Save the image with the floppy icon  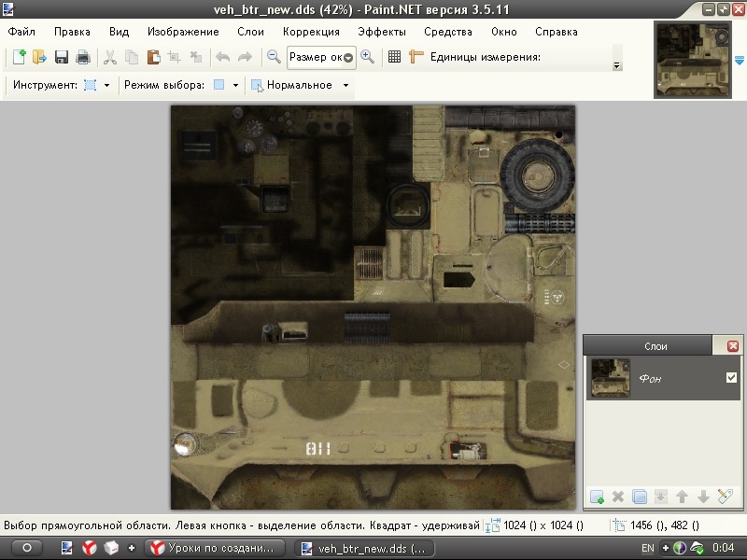pyautogui.click(x=62, y=57)
